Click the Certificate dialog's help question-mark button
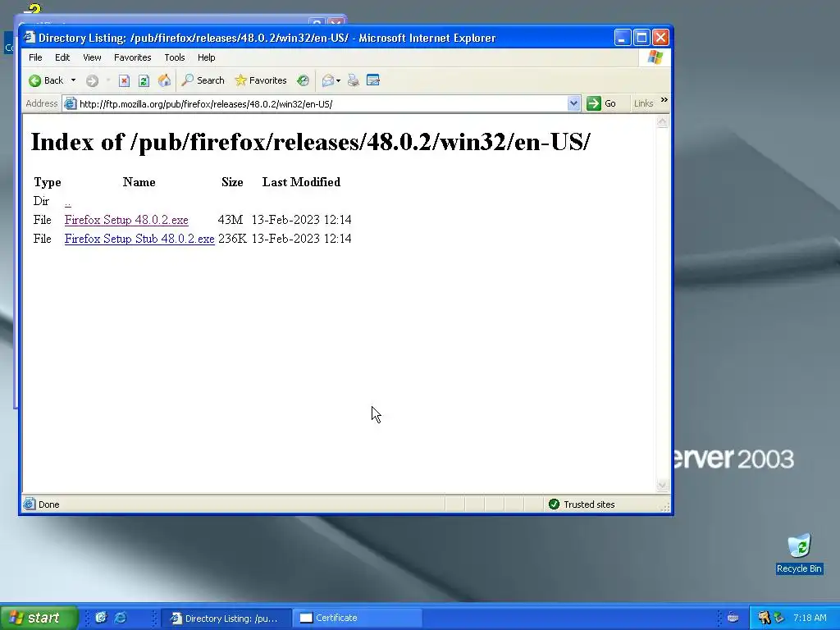 click(x=317, y=22)
